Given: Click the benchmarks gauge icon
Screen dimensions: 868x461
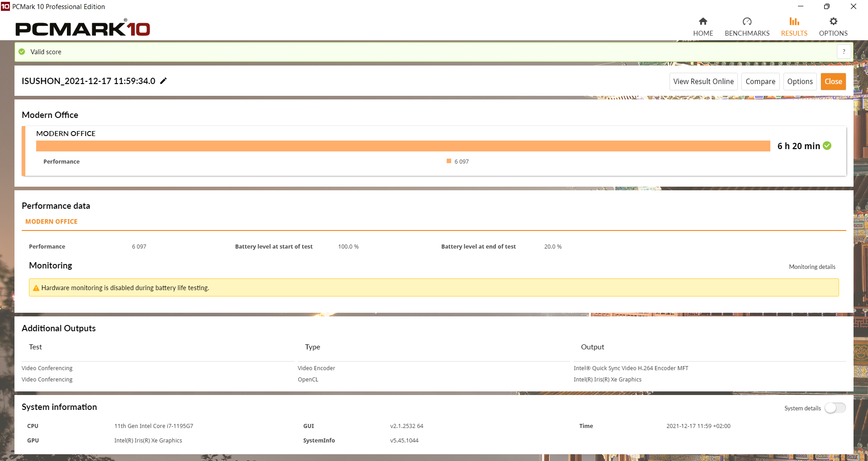Looking at the screenshot, I should (747, 21).
